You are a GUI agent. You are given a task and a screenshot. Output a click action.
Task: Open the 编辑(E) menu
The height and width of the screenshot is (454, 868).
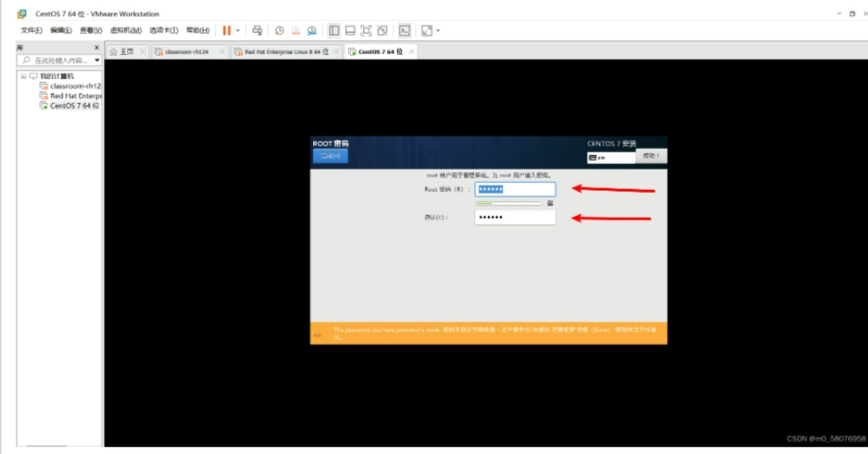61,31
